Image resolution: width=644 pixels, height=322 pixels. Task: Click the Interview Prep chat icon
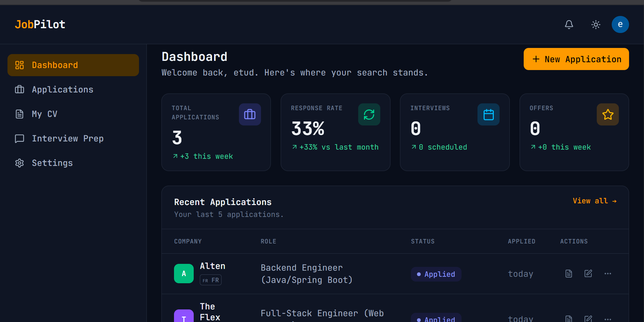coord(19,138)
